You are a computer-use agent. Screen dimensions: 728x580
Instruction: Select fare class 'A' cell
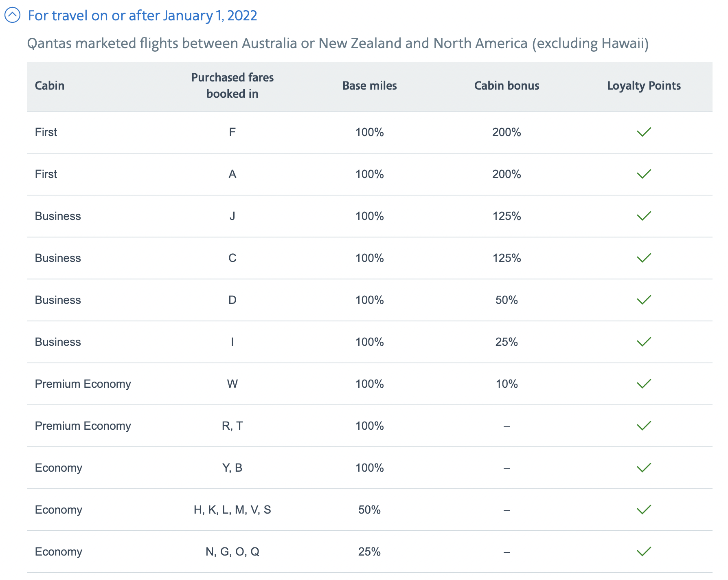tap(232, 174)
